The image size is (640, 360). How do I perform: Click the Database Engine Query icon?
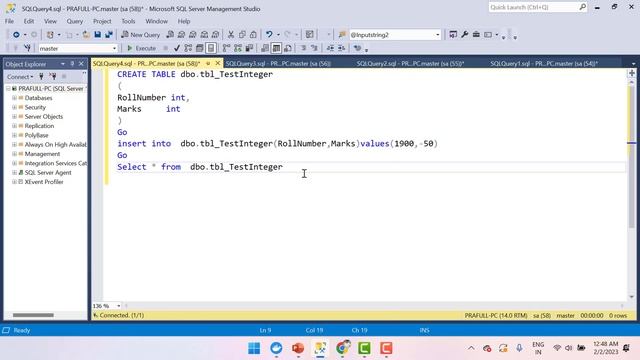[x=170, y=35]
